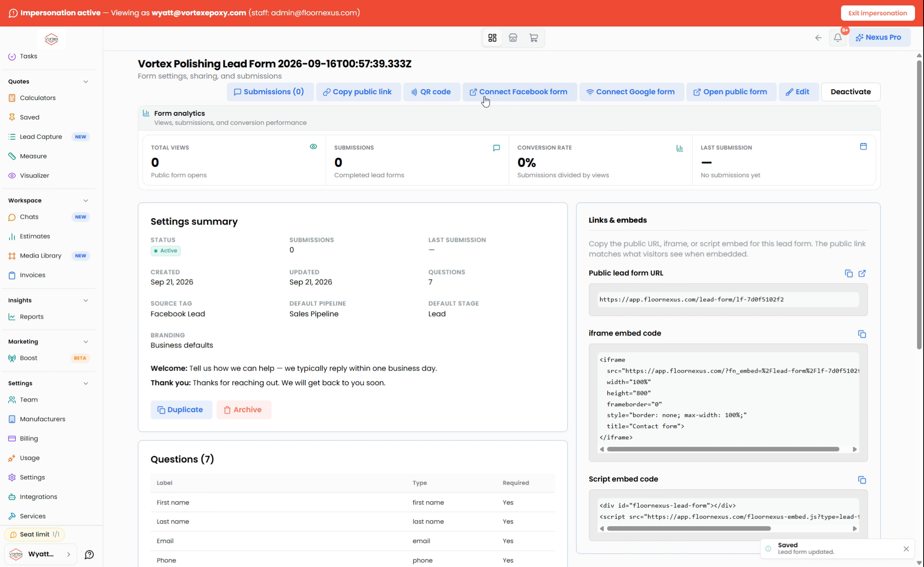Collapse the Workspace section
Viewport: 924px width, 567px height.
[x=86, y=200]
